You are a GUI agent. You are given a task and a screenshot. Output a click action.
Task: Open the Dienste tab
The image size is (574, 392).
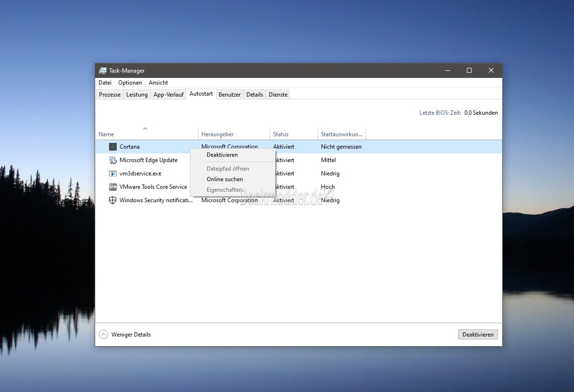tap(278, 95)
